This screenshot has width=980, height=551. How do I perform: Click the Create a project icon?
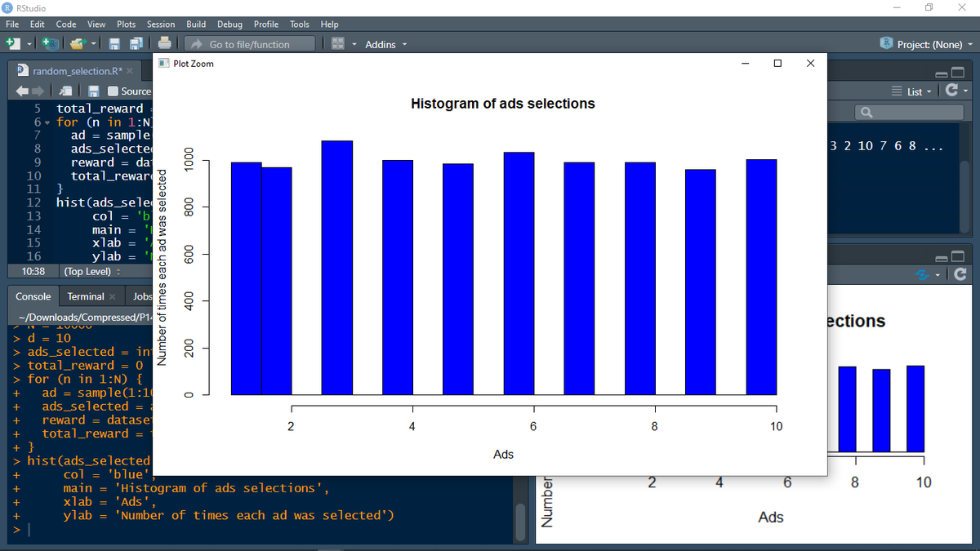(x=49, y=43)
